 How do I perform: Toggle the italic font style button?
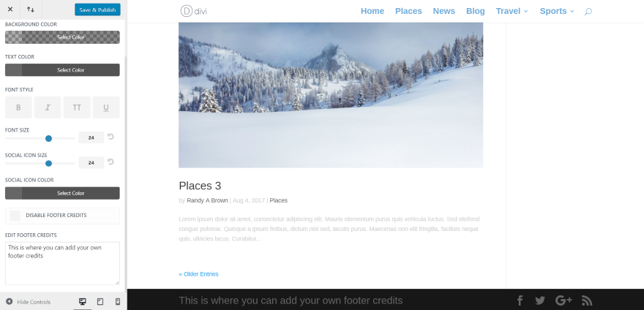(x=48, y=107)
